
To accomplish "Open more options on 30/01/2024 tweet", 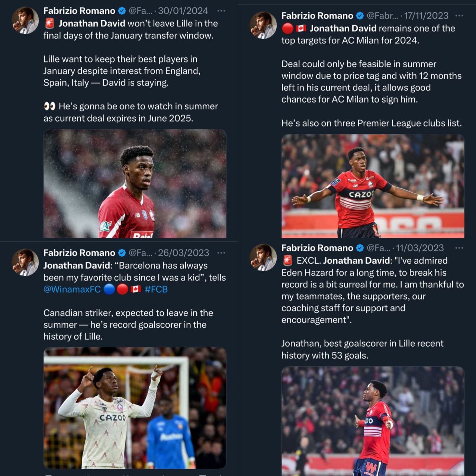I will click(221, 11).
